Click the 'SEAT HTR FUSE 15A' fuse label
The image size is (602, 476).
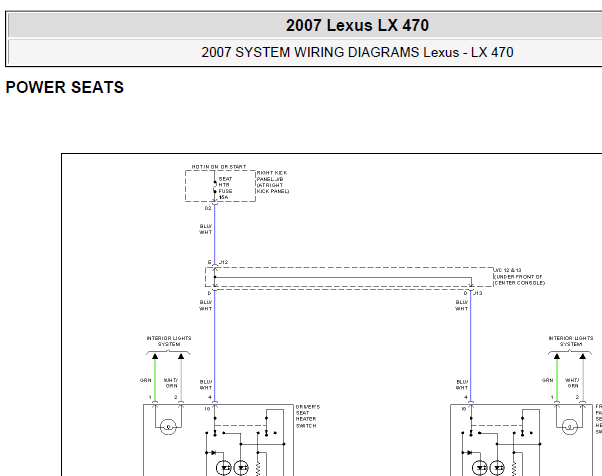pyautogui.click(x=225, y=188)
